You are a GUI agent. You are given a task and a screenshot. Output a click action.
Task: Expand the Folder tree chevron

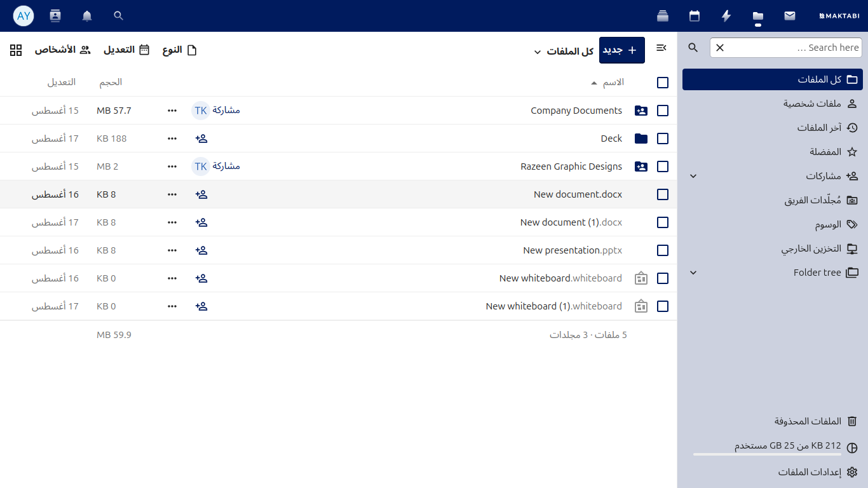[693, 273]
